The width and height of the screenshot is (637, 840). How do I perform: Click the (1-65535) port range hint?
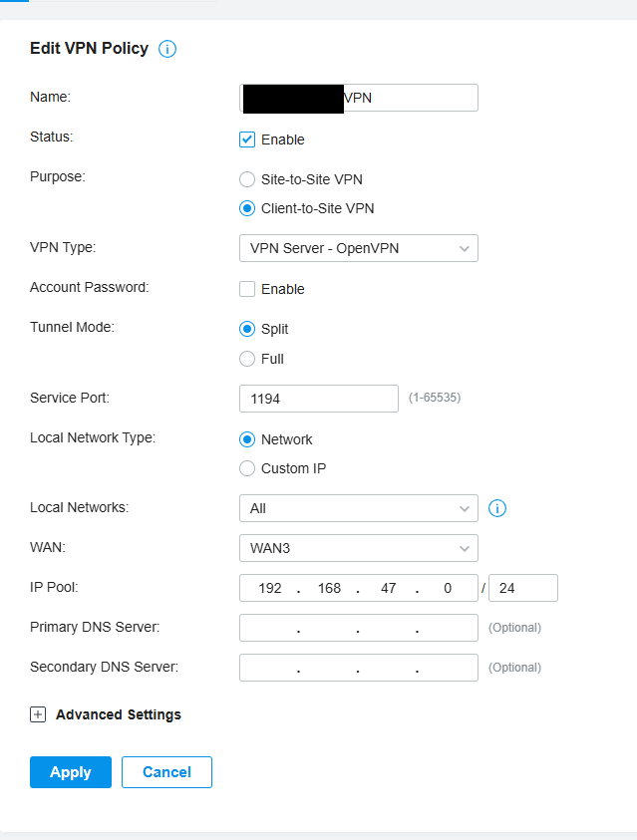(x=435, y=398)
